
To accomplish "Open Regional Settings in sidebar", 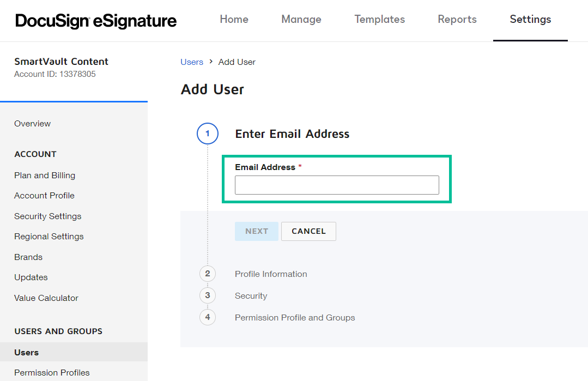I will 49,237.
